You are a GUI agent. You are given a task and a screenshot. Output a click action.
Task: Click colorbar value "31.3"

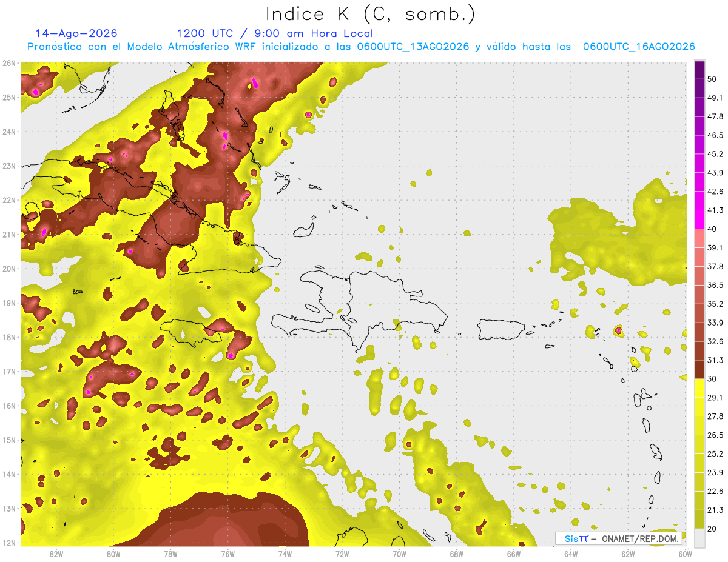pyautogui.click(x=715, y=360)
